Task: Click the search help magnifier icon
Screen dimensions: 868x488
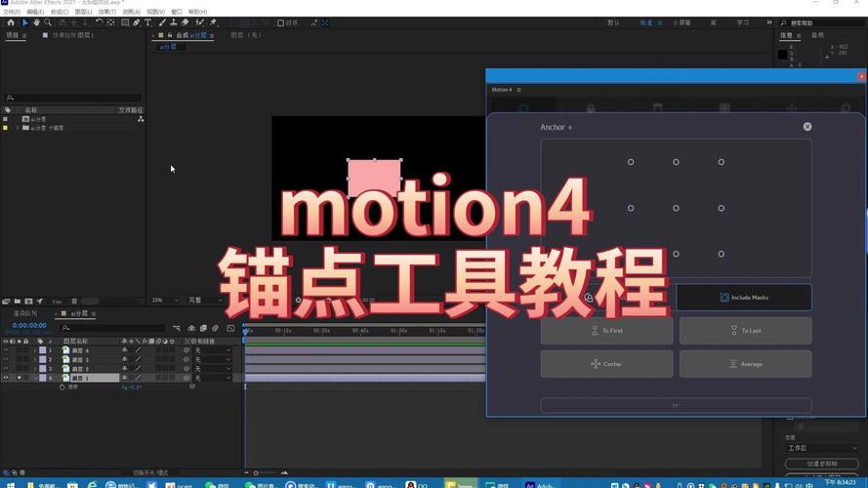Action: coord(783,22)
